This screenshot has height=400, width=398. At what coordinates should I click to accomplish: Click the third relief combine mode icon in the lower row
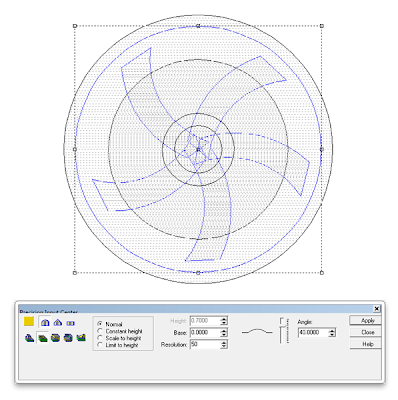[55, 338]
